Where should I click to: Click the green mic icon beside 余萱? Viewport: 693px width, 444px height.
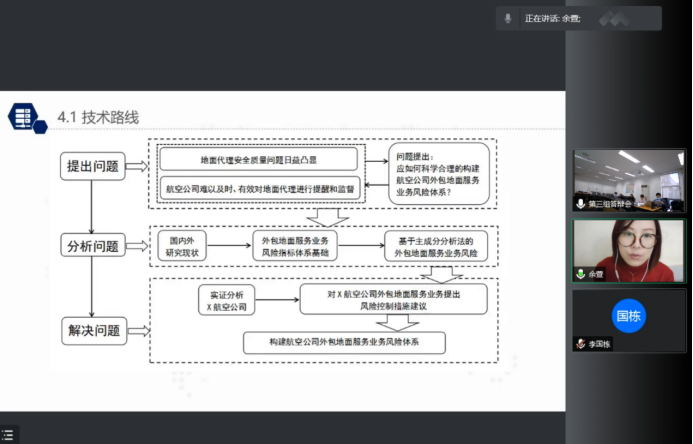580,274
